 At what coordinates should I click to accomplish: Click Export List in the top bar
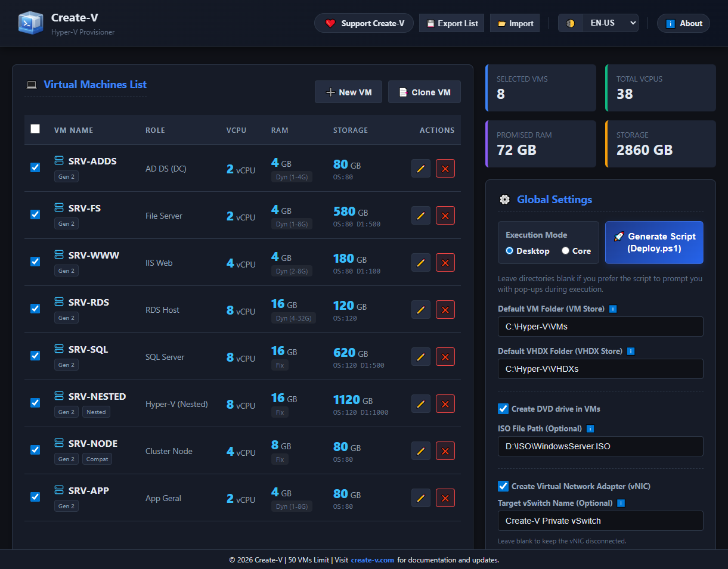click(451, 23)
